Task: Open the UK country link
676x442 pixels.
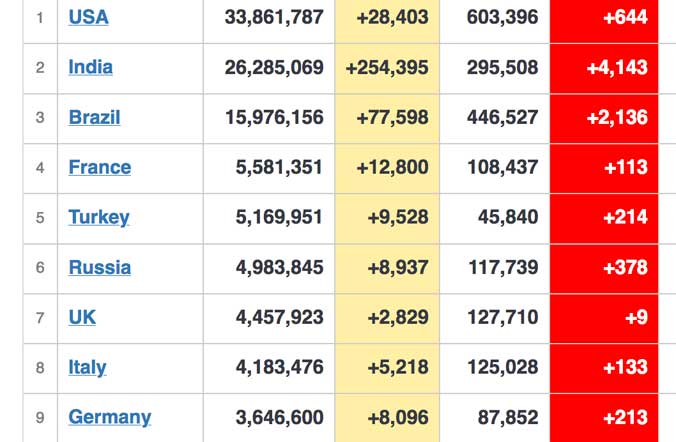Action: (x=82, y=317)
